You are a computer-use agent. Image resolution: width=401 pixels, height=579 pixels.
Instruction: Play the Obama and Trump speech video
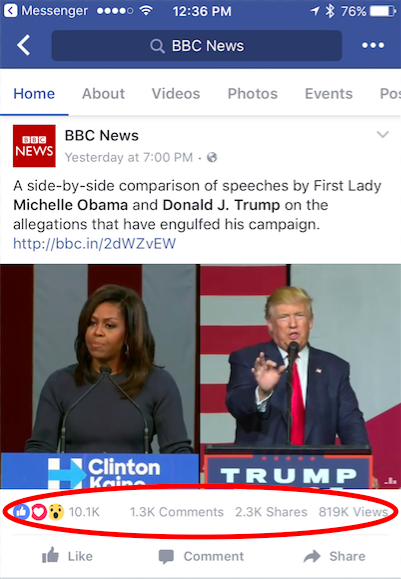pos(200,377)
